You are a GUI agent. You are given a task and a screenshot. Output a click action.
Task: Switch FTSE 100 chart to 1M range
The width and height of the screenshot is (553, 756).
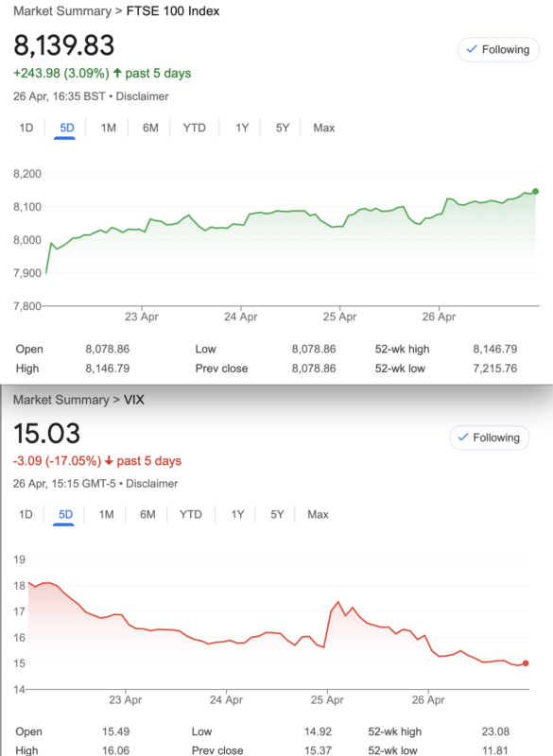tap(108, 128)
